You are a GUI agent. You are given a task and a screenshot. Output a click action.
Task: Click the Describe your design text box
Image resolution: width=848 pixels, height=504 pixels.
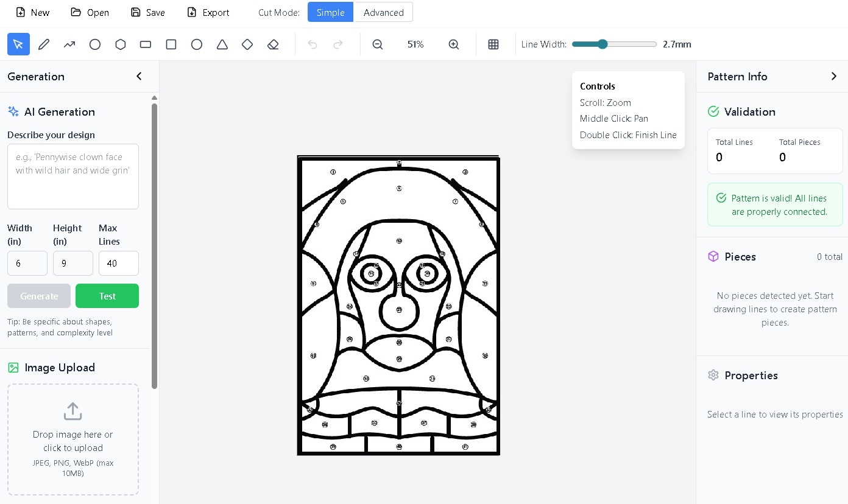[73, 177]
